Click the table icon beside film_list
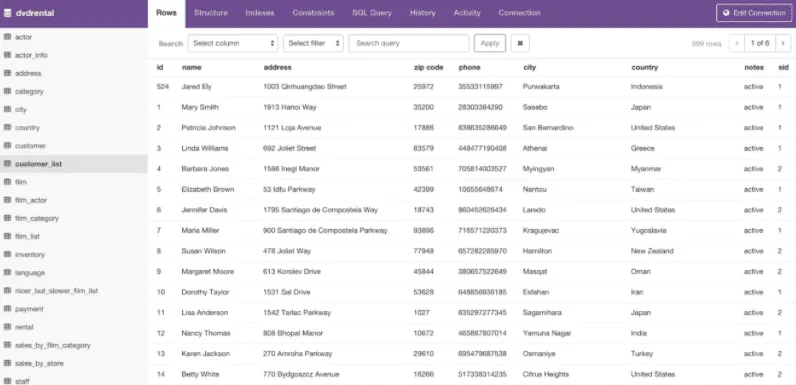796x385 pixels. pyautogui.click(x=8, y=236)
